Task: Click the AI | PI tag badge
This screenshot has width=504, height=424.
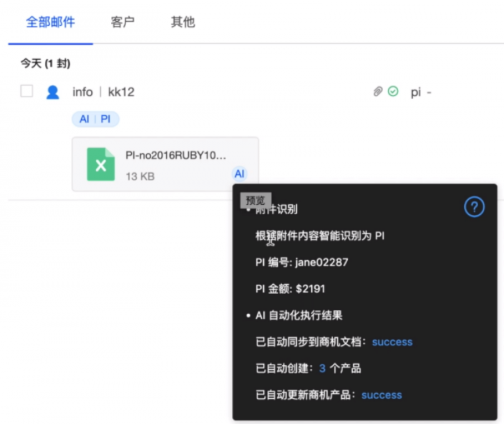Action: coord(95,119)
